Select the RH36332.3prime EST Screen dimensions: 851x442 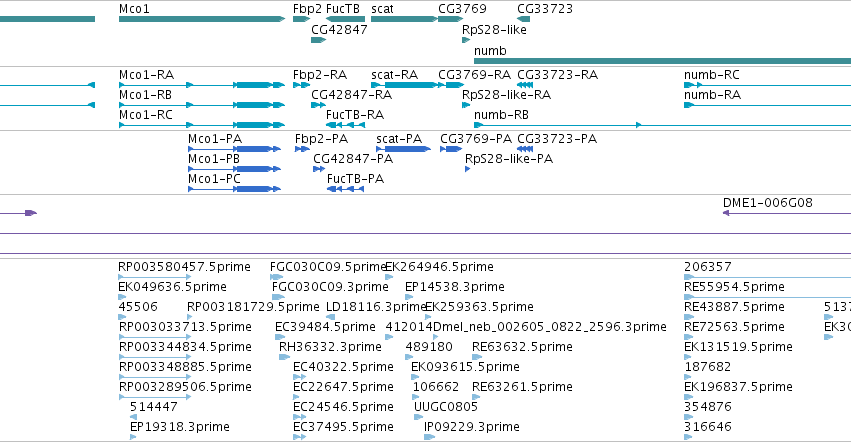[x=331, y=346]
